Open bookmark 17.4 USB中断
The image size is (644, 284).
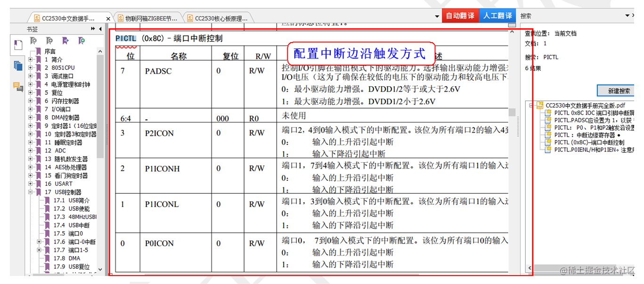[x=72, y=225]
